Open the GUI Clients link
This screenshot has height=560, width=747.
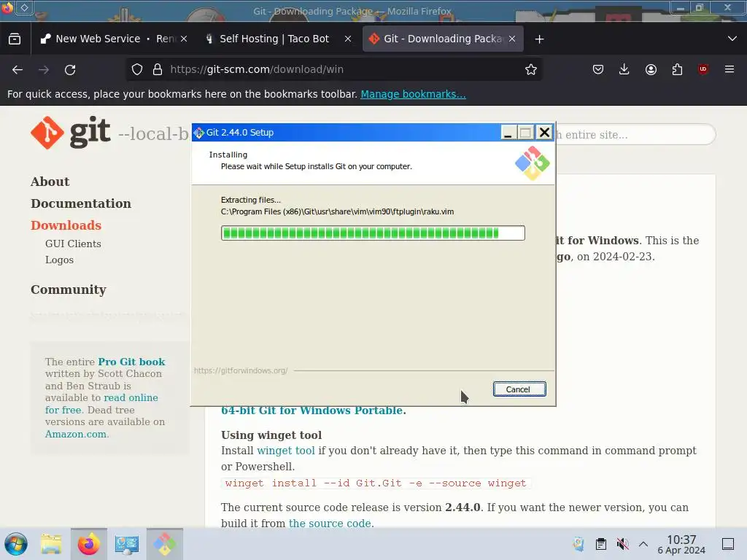(73, 244)
